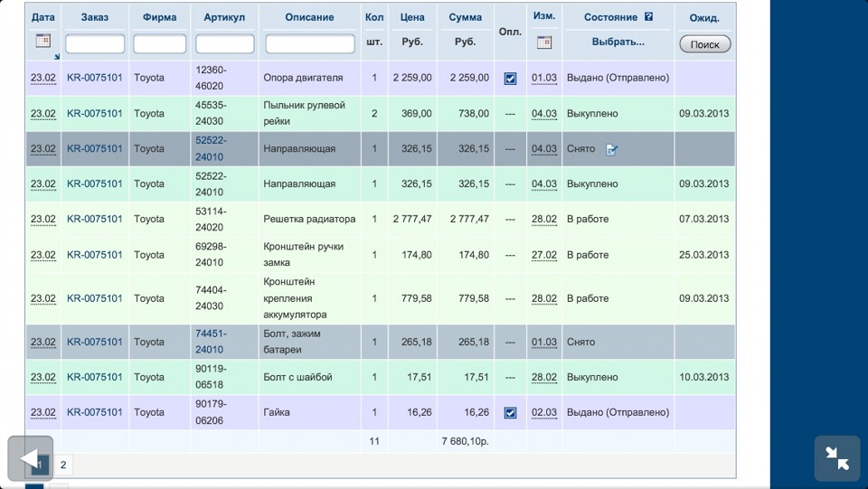Click the small sort arrow under Дата

(x=56, y=56)
